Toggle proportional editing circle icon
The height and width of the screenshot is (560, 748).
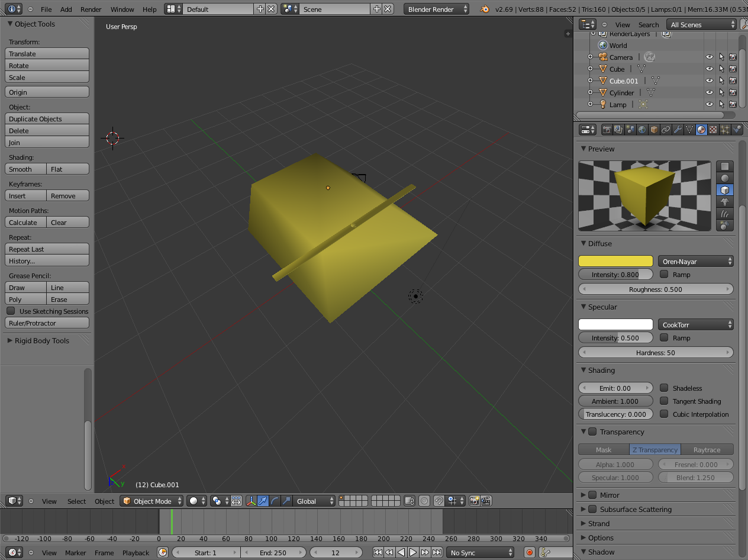click(424, 501)
